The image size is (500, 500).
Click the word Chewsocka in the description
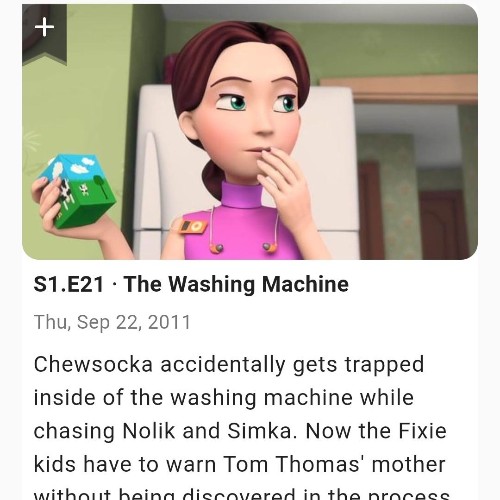[x=93, y=364]
